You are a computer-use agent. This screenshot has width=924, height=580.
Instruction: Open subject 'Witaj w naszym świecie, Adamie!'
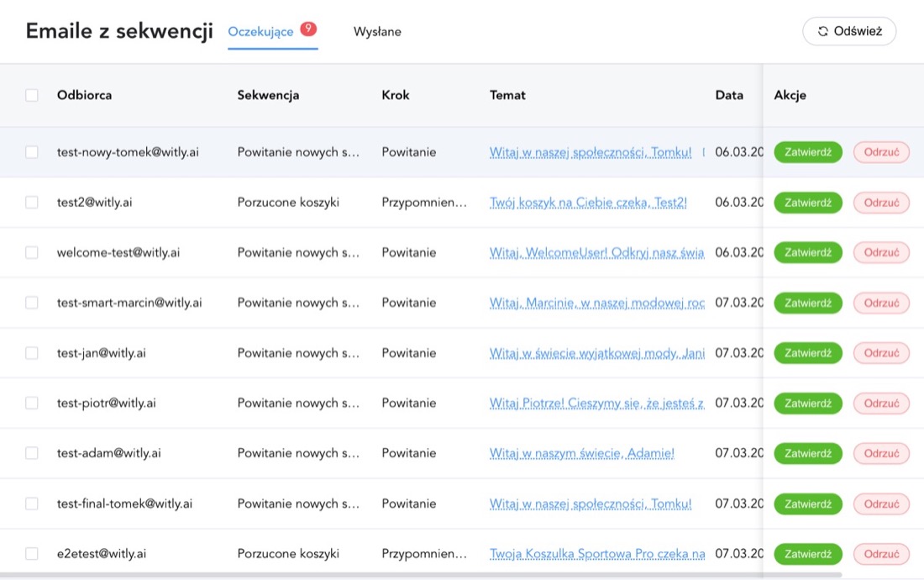click(581, 453)
